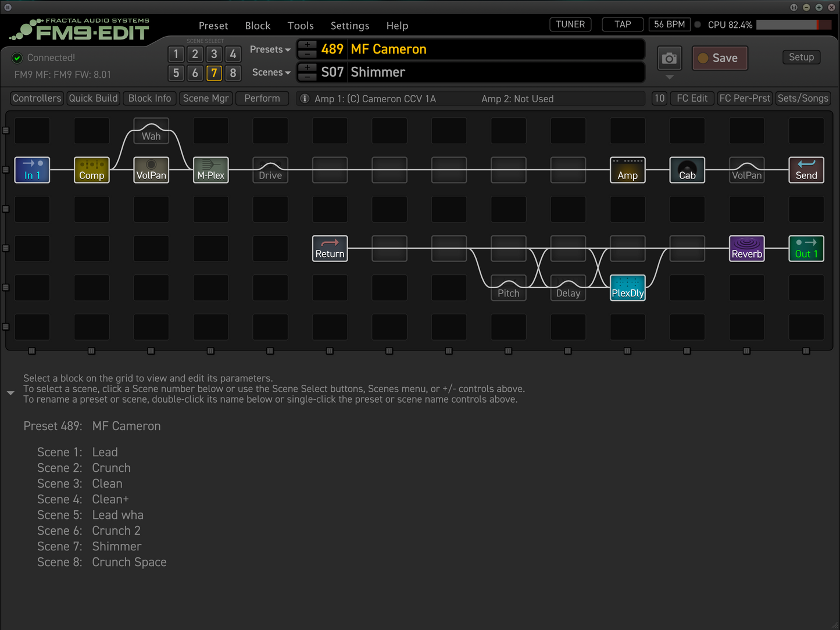Image resolution: width=840 pixels, height=630 pixels.
Task: Open Quick Build
Action: click(x=93, y=98)
